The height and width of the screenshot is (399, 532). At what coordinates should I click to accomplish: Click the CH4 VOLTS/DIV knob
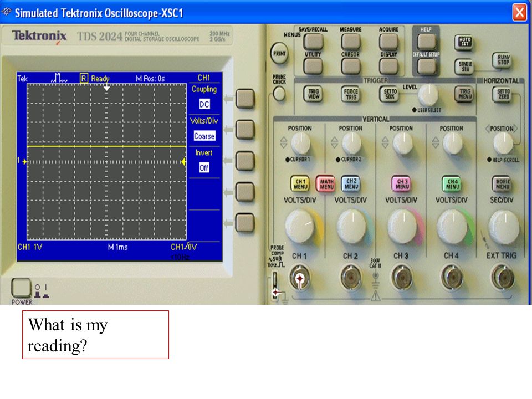[453, 227]
